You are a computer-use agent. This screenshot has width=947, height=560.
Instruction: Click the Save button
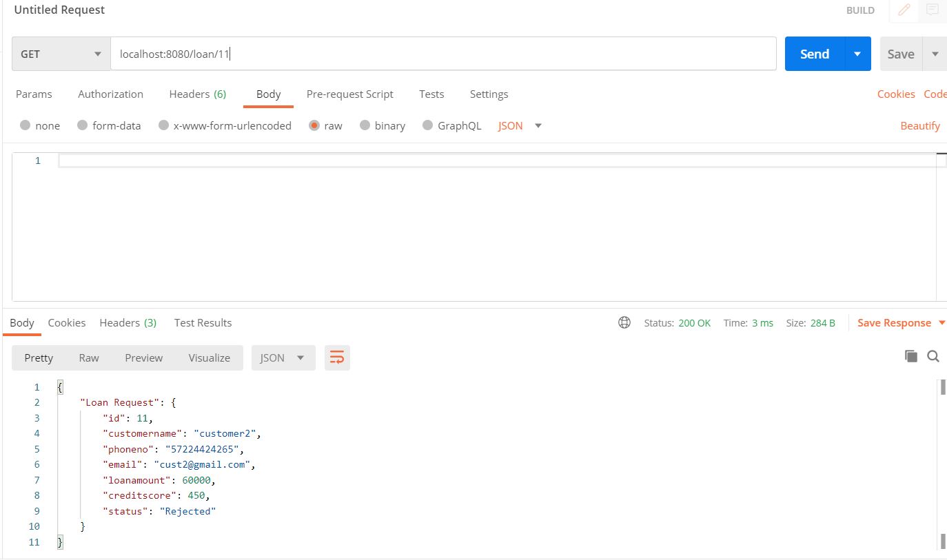(x=901, y=54)
